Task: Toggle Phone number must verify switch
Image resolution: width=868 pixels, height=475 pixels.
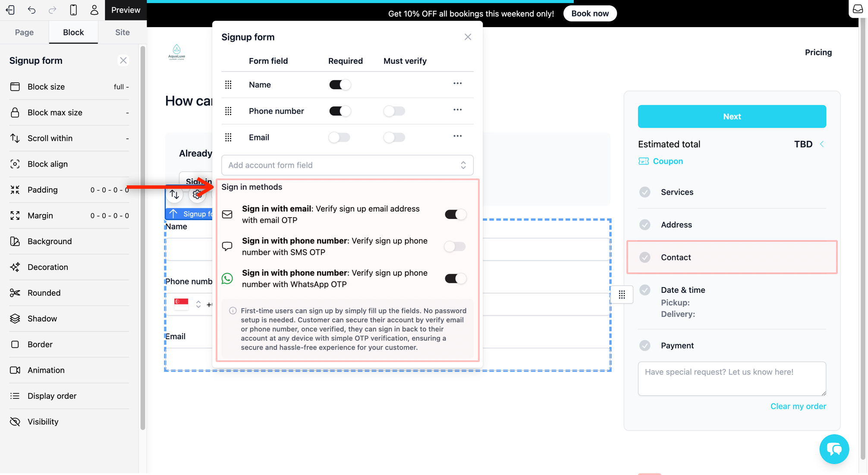Action: pos(394,111)
